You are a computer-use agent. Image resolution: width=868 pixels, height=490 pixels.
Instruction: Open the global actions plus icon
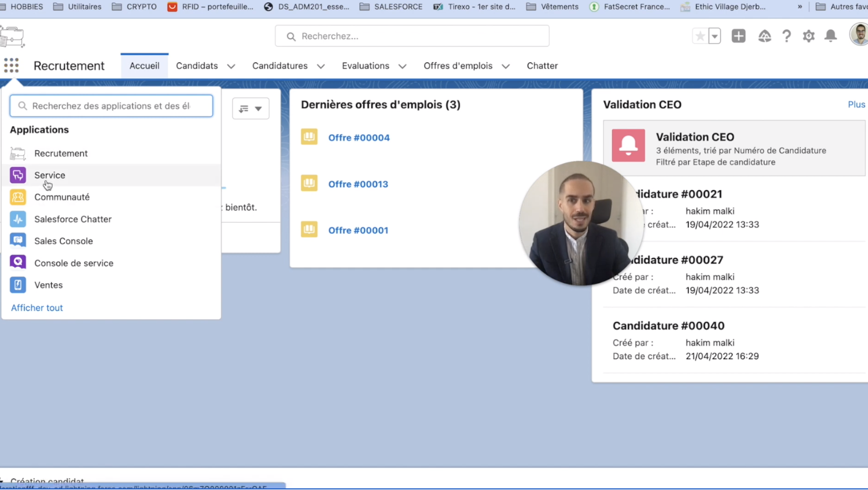pyautogui.click(x=738, y=36)
